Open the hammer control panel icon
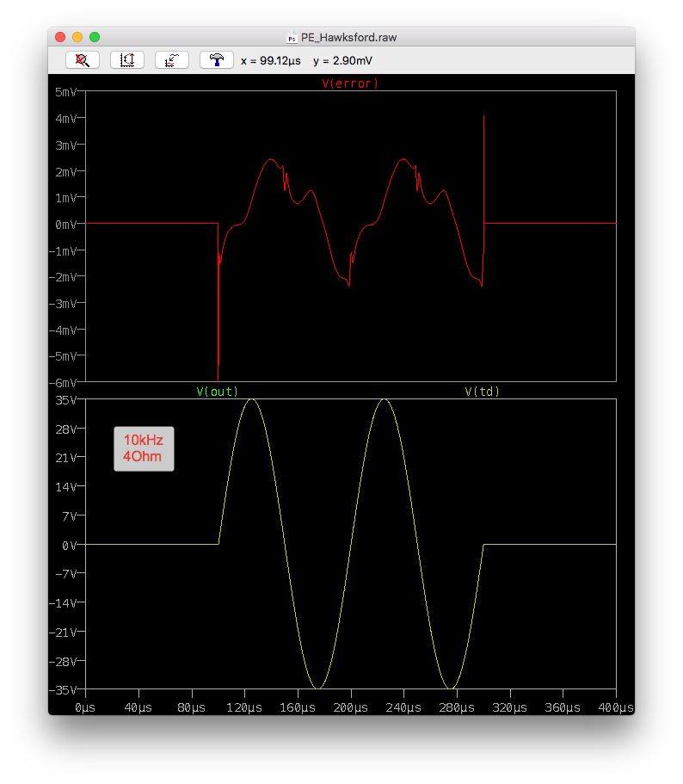This screenshot has width=683, height=784. click(x=217, y=60)
